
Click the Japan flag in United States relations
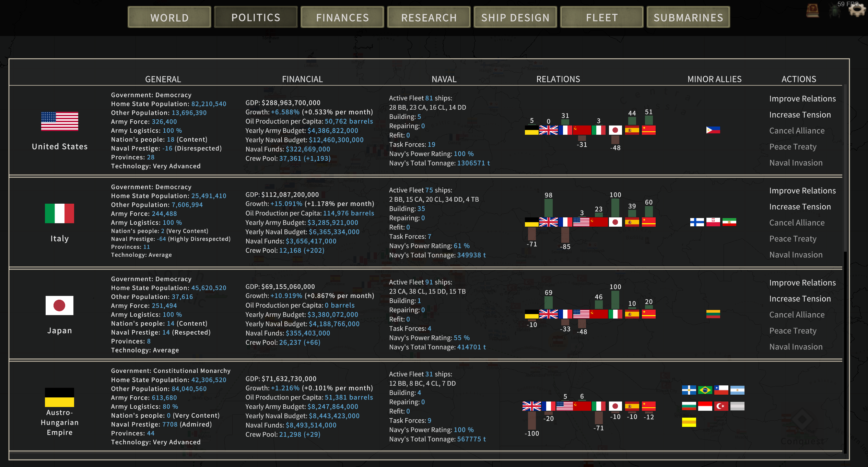click(615, 130)
